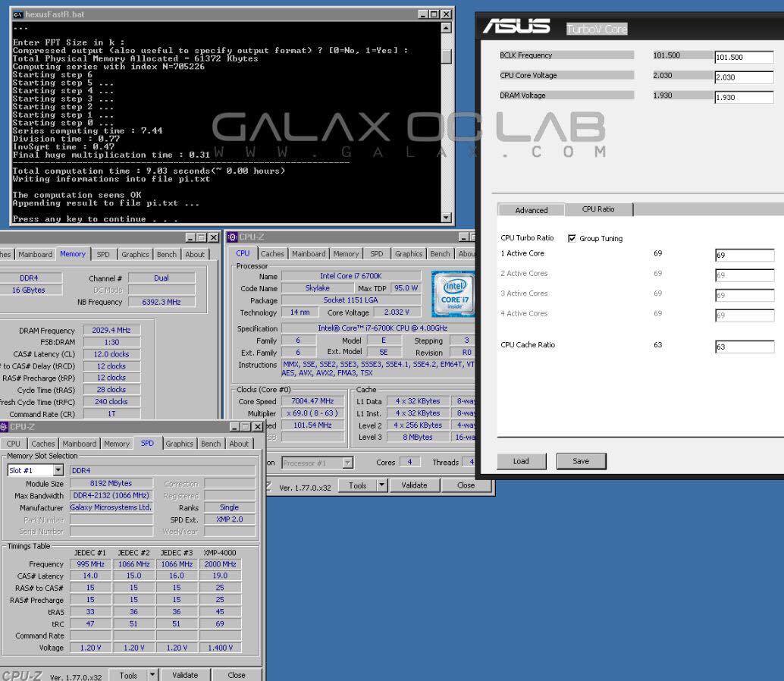Click the CPU Core Voltage slider bar
The width and height of the screenshot is (784, 681).
coord(566,75)
